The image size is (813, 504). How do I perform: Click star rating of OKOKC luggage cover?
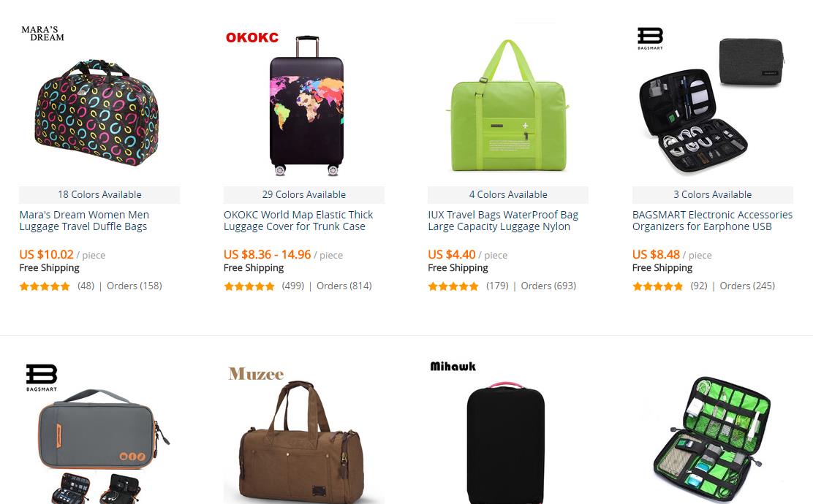(x=249, y=286)
